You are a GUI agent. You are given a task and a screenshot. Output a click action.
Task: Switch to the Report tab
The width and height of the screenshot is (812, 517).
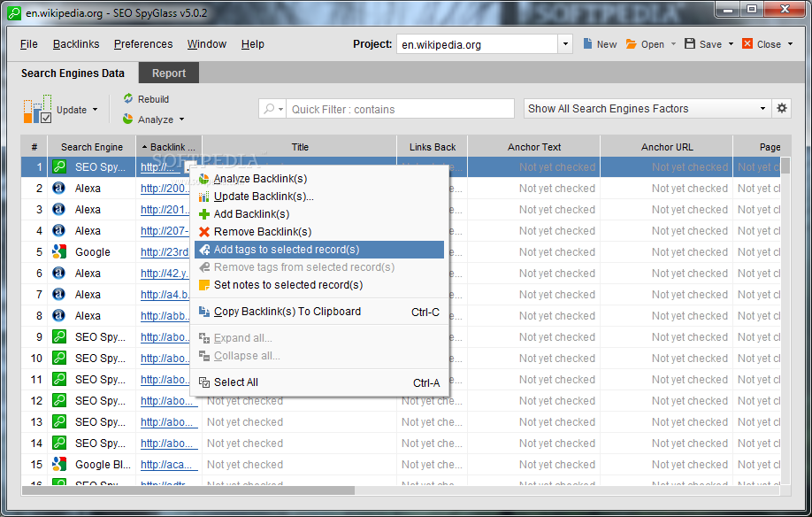click(x=169, y=73)
